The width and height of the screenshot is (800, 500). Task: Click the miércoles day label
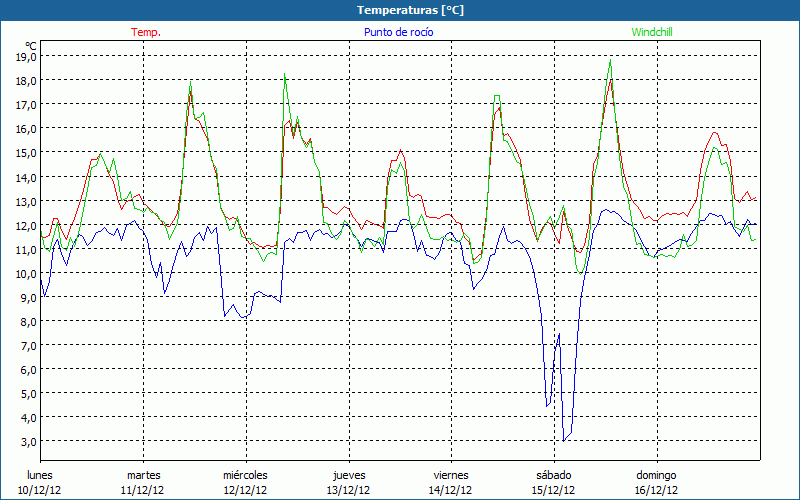pyautogui.click(x=245, y=475)
